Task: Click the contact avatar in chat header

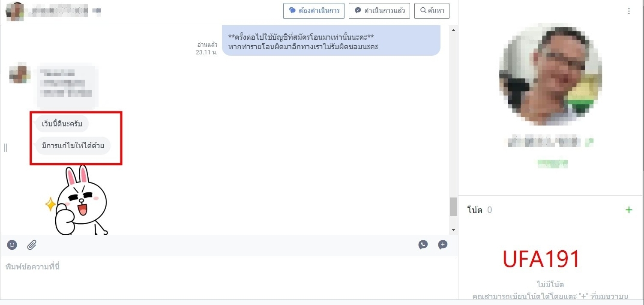Action: coord(15,11)
